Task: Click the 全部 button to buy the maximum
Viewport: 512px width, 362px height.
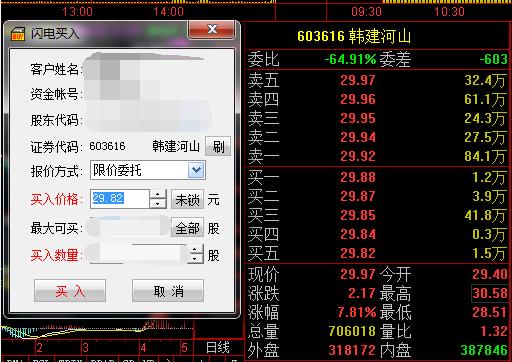Action: pos(187,228)
